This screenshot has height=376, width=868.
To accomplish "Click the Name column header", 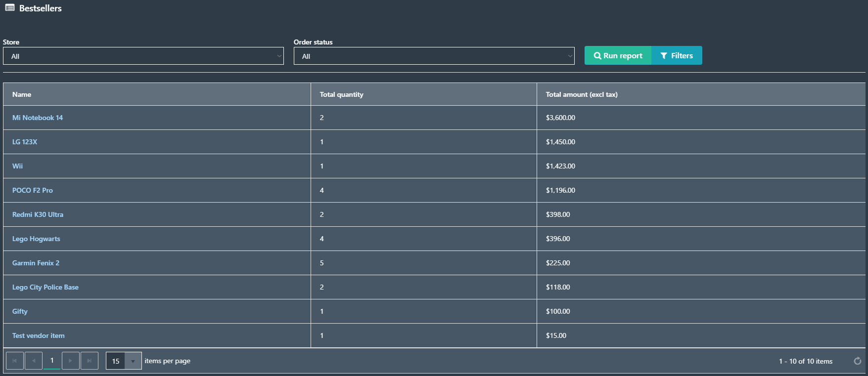I will [x=157, y=94].
